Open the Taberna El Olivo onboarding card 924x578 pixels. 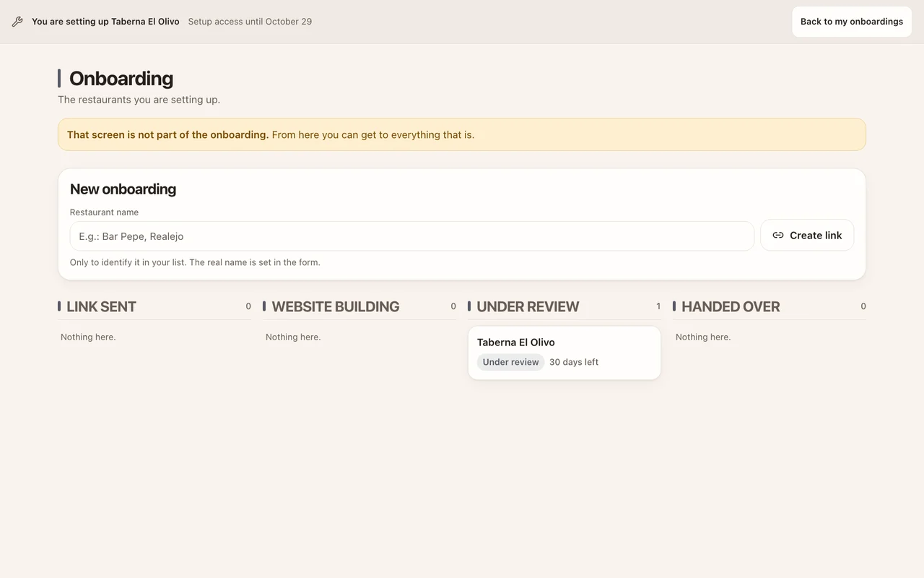point(565,353)
